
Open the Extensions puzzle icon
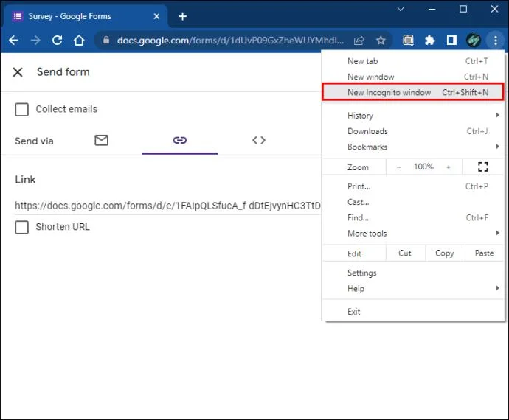click(x=430, y=41)
